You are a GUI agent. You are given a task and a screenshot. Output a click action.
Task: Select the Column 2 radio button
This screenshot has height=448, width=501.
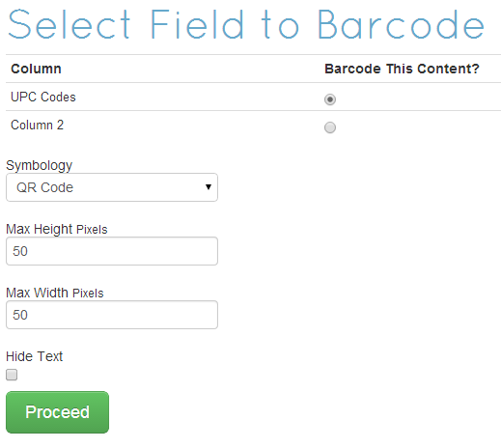pos(330,127)
